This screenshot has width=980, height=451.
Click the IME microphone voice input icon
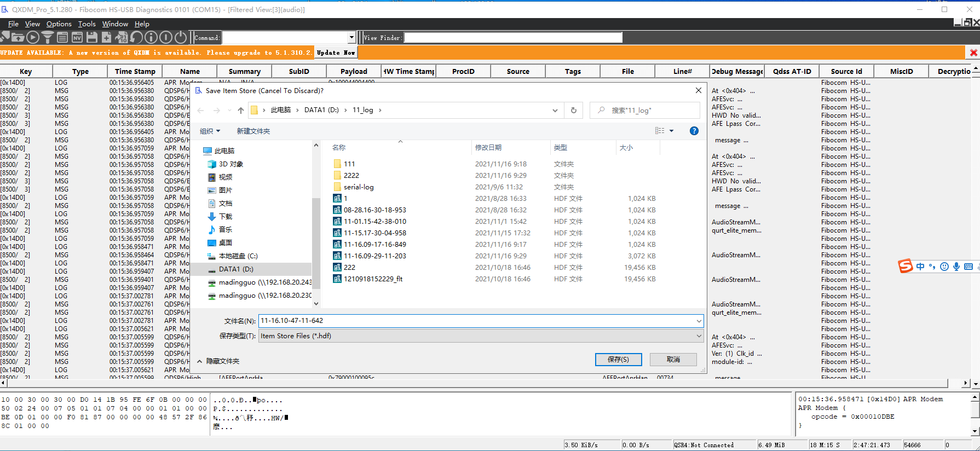click(956, 267)
